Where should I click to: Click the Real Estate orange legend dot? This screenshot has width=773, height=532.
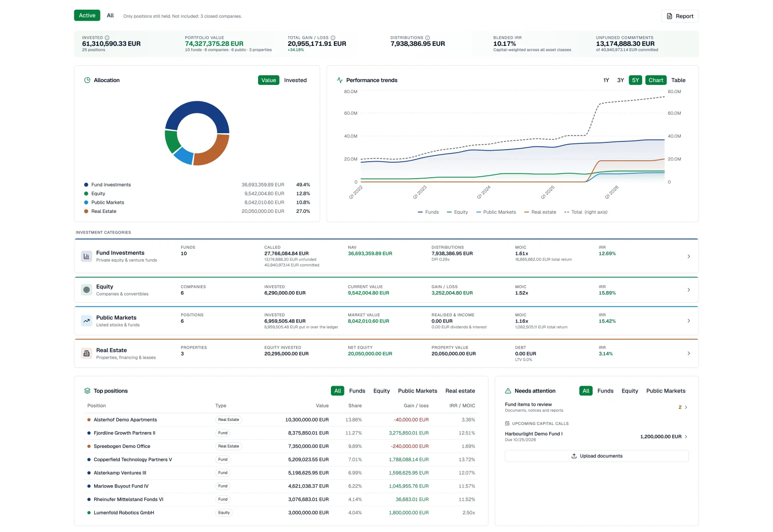[86, 211]
